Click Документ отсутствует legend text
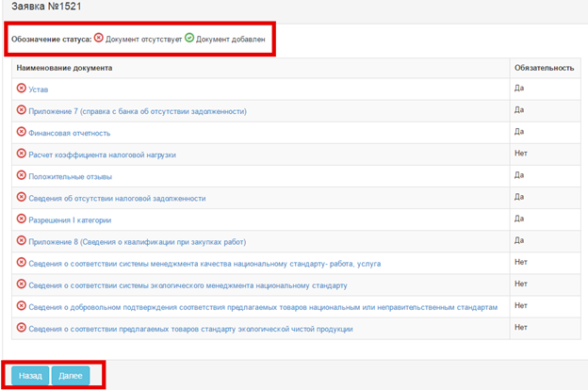 (x=143, y=39)
